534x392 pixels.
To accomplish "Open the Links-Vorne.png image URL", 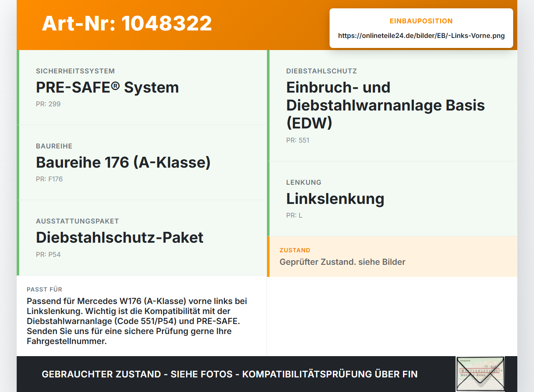I will coord(421,36).
